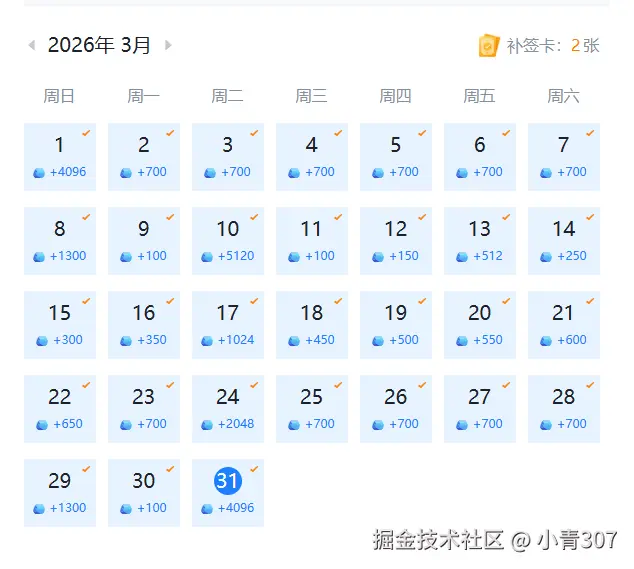Image resolution: width=634 pixels, height=569 pixels.
Task: Click day 28 cell
Action: [x=564, y=409]
